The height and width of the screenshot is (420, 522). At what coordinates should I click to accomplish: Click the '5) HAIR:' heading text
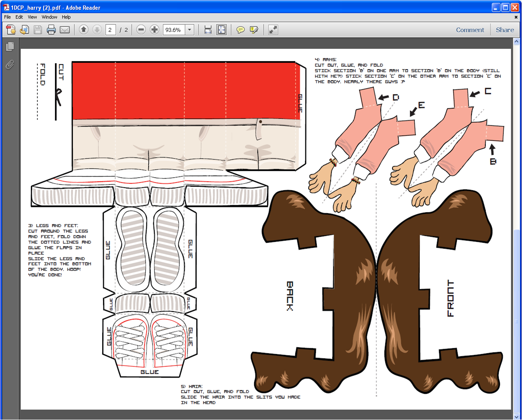(192, 386)
